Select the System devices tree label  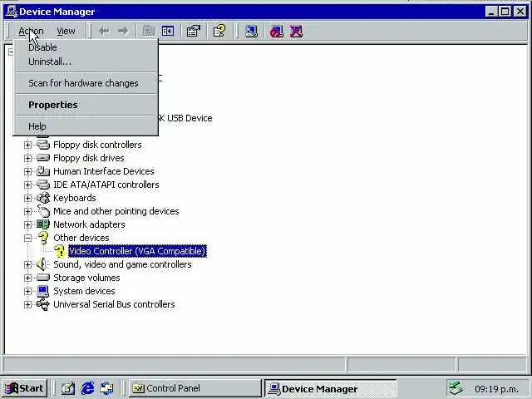click(x=84, y=291)
